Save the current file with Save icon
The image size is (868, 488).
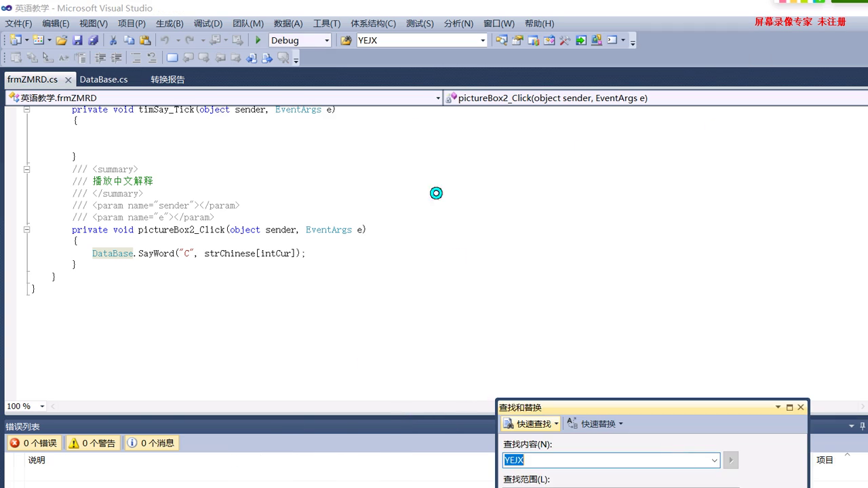(77, 40)
